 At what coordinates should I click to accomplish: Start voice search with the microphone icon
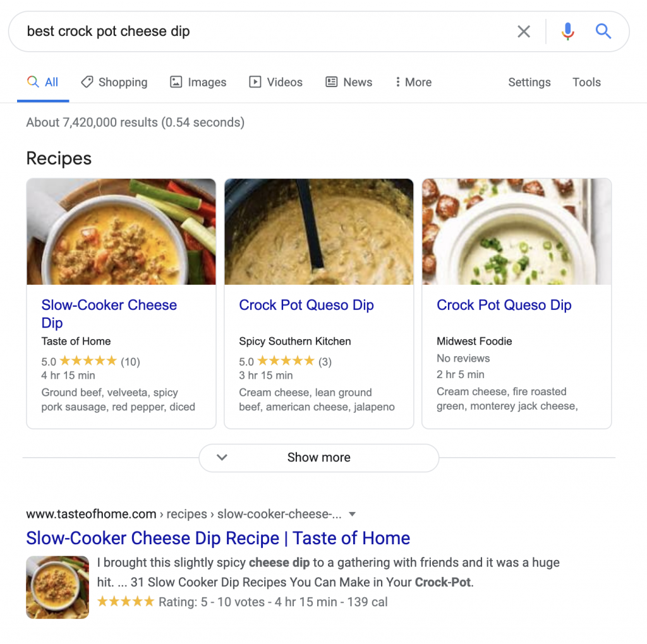567,32
